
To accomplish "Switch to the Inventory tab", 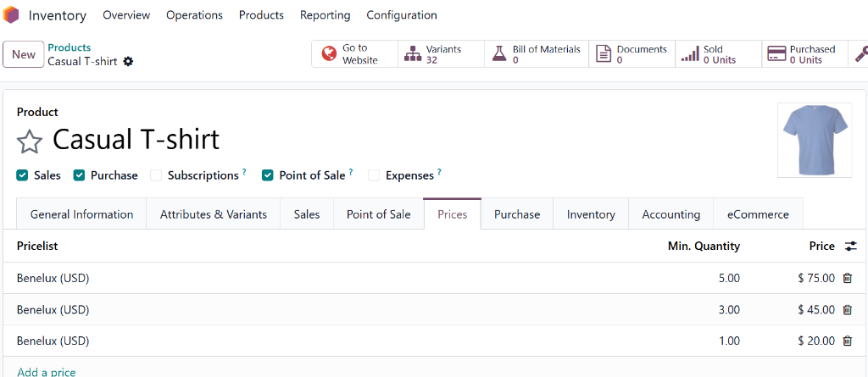I will click(x=591, y=214).
